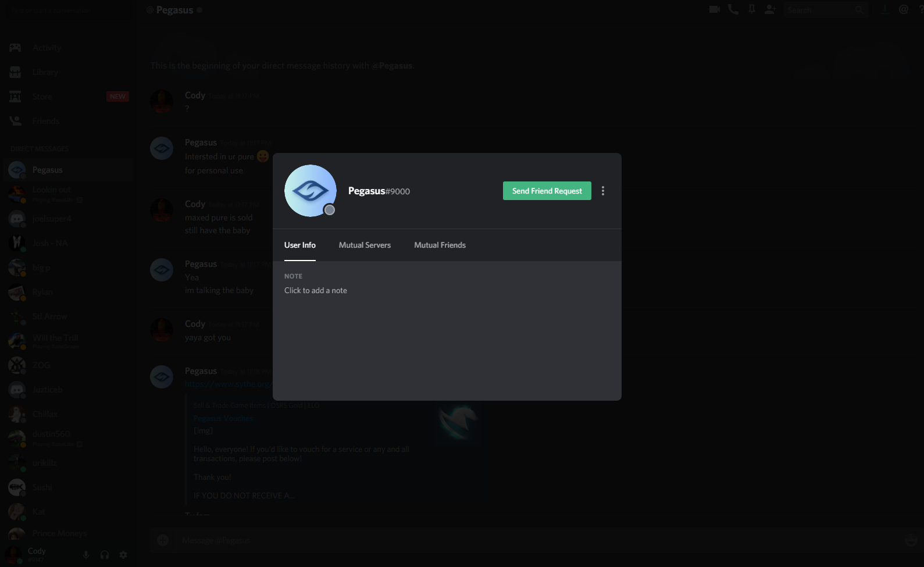Toggle microphone mute in user panel
924x567 pixels.
tap(86, 555)
